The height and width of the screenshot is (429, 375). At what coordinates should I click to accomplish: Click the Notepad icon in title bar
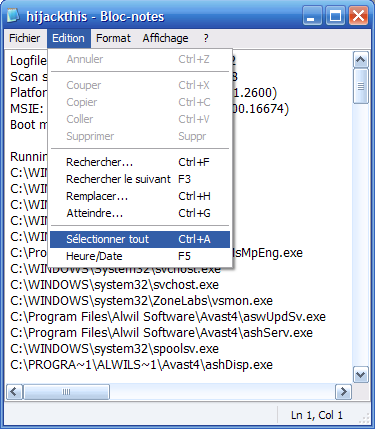click(x=14, y=16)
